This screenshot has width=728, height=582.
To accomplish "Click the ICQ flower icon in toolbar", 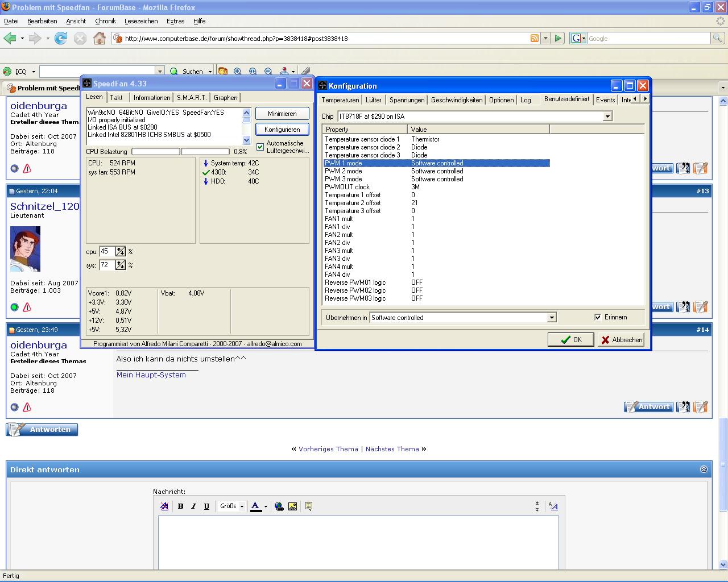I will 7,71.
